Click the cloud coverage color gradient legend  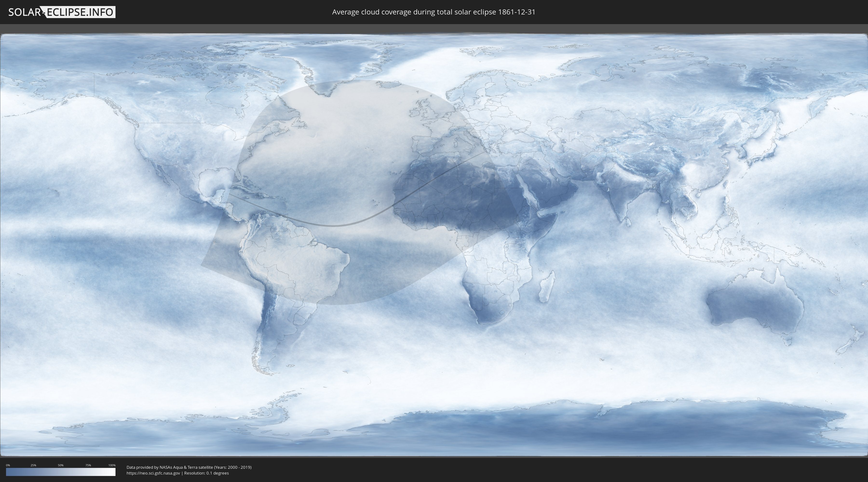pos(61,472)
